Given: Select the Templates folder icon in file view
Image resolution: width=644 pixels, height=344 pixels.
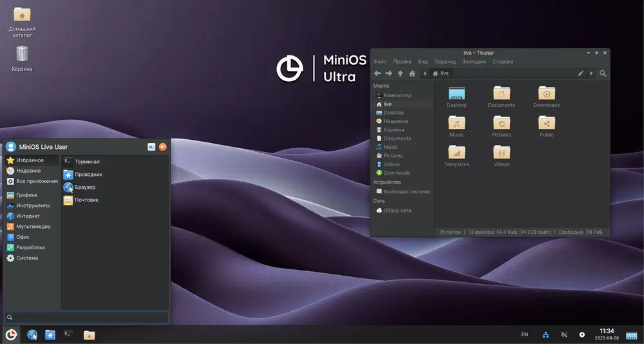Looking at the screenshot, I should click(x=457, y=153).
